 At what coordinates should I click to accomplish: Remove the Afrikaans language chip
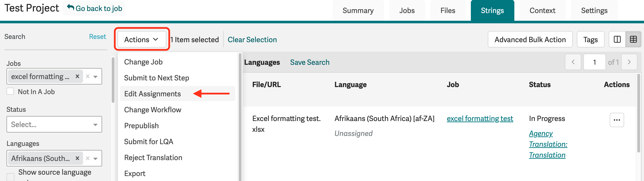(77, 158)
